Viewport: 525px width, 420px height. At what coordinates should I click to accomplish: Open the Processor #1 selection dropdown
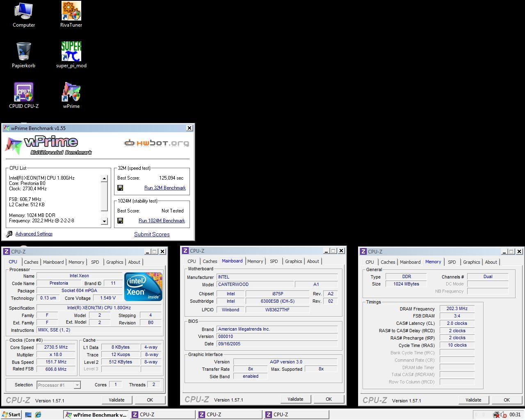point(59,385)
